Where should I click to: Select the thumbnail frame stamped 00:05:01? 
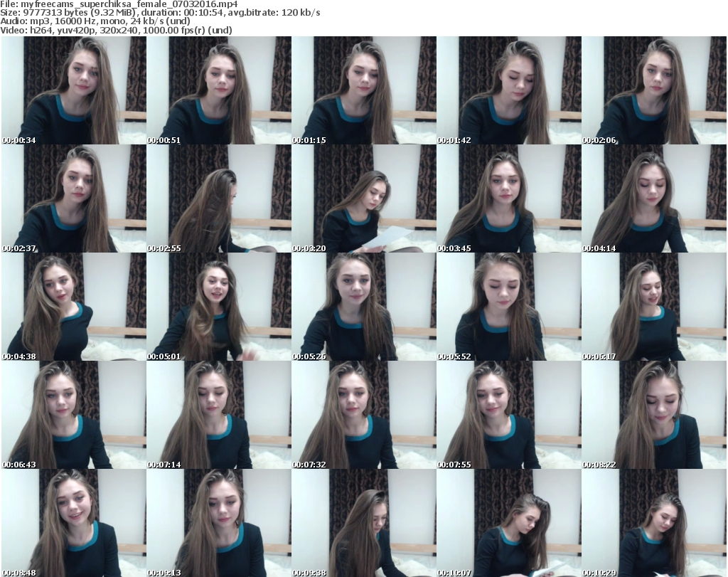[x=219, y=307]
